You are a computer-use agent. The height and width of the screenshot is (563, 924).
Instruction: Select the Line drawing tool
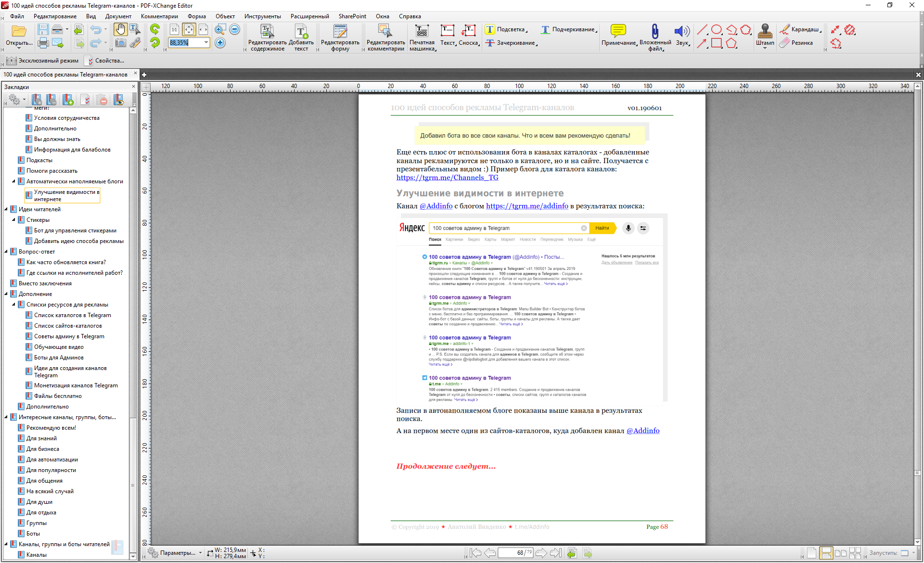point(702,30)
